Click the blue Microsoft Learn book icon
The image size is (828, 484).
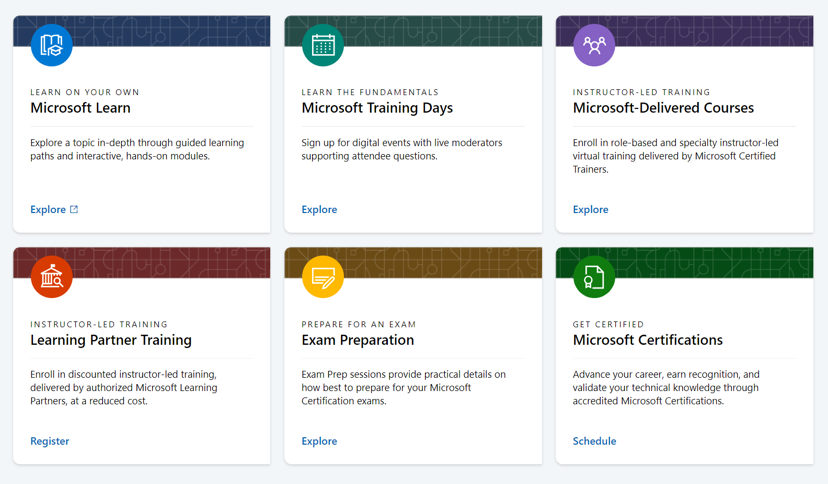pyautogui.click(x=51, y=45)
